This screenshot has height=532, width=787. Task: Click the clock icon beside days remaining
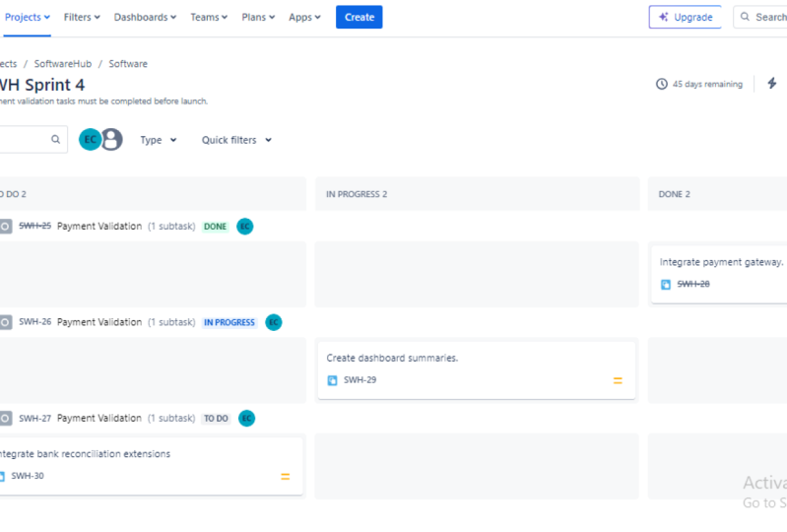coord(662,84)
